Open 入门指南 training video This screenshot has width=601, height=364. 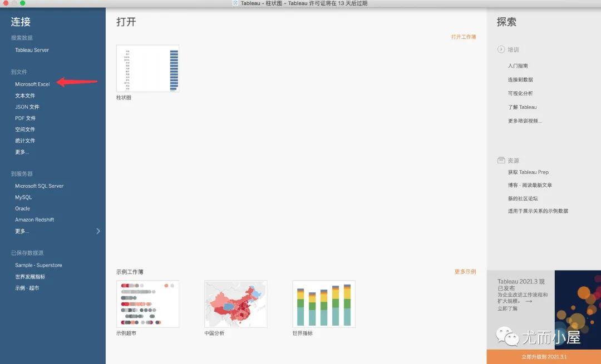click(x=518, y=66)
